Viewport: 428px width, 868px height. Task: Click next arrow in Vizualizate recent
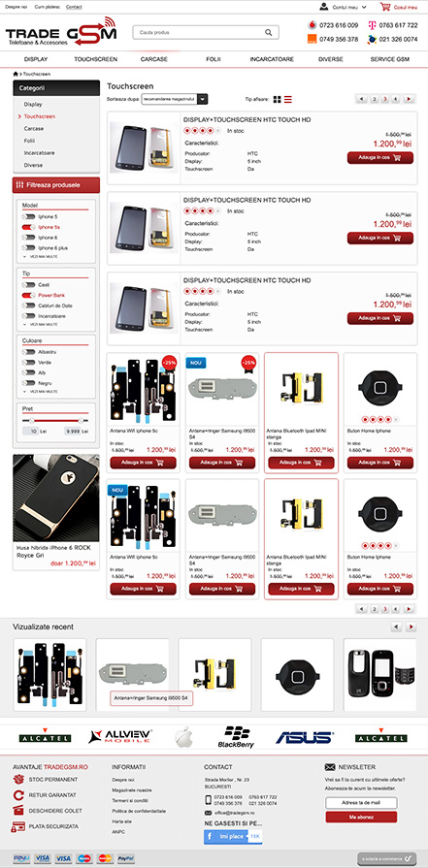pyautogui.click(x=411, y=627)
